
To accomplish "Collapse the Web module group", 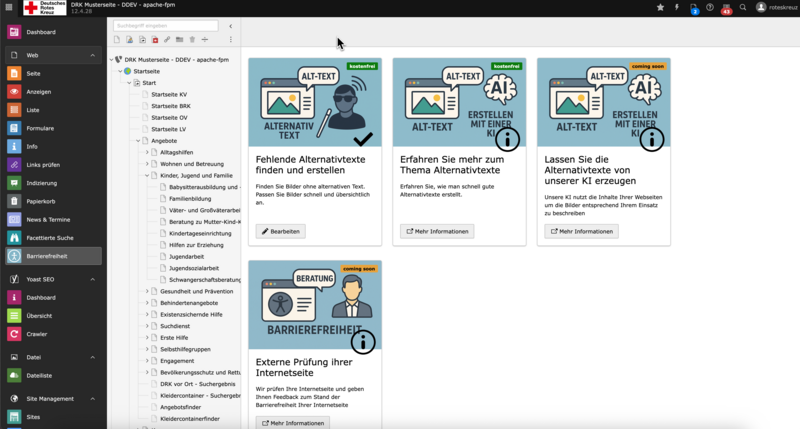I will pyautogui.click(x=93, y=56).
